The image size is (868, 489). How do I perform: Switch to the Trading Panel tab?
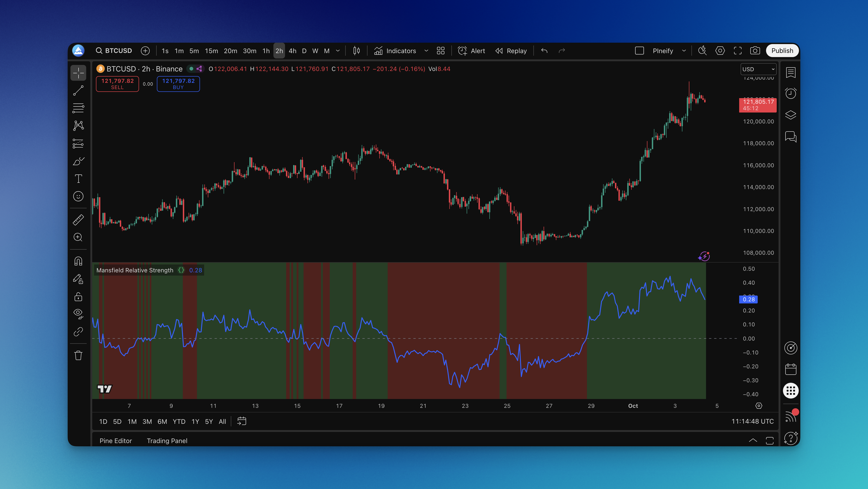[167, 441]
